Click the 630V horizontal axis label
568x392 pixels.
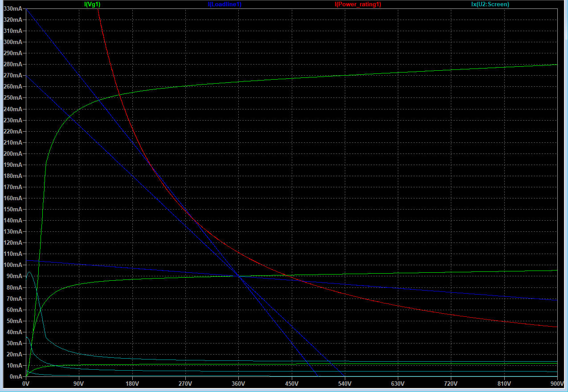point(398,383)
